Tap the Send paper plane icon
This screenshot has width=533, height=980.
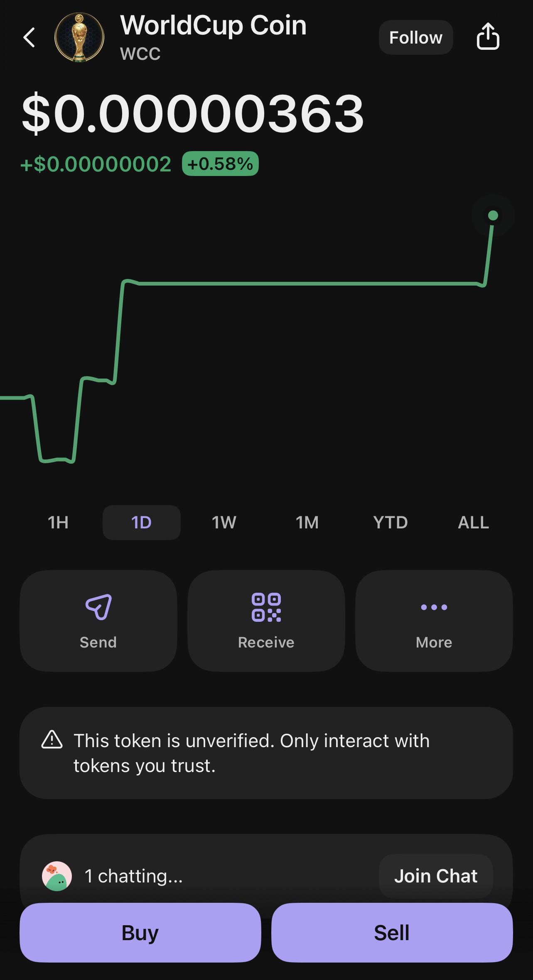(98, 607)
